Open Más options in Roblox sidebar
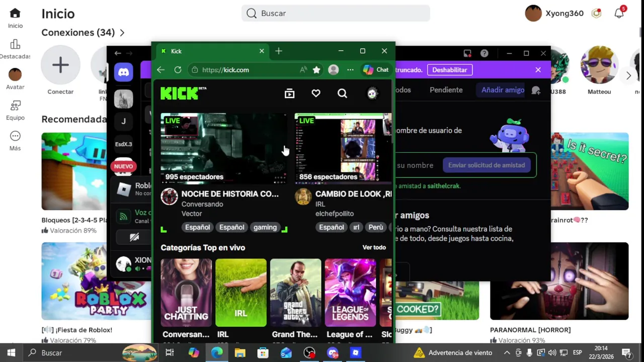Screen dimensions: 644x362 pos(15,136)
